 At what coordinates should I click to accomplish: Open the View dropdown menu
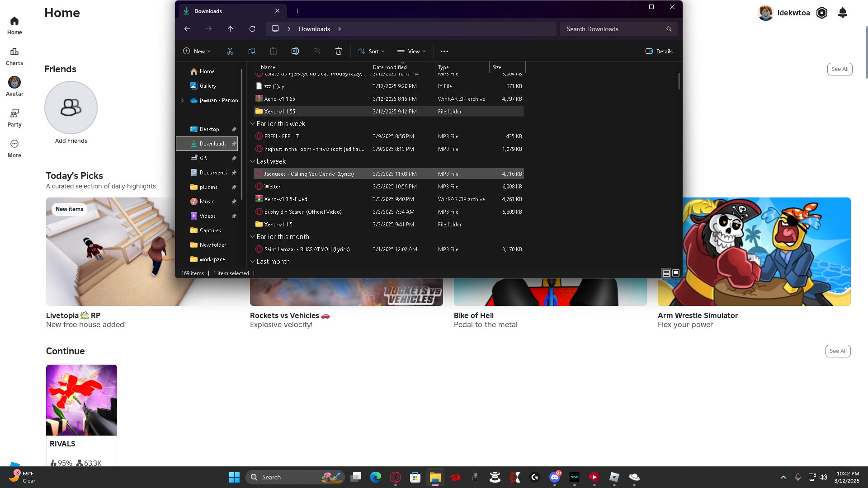pos(411,52)
